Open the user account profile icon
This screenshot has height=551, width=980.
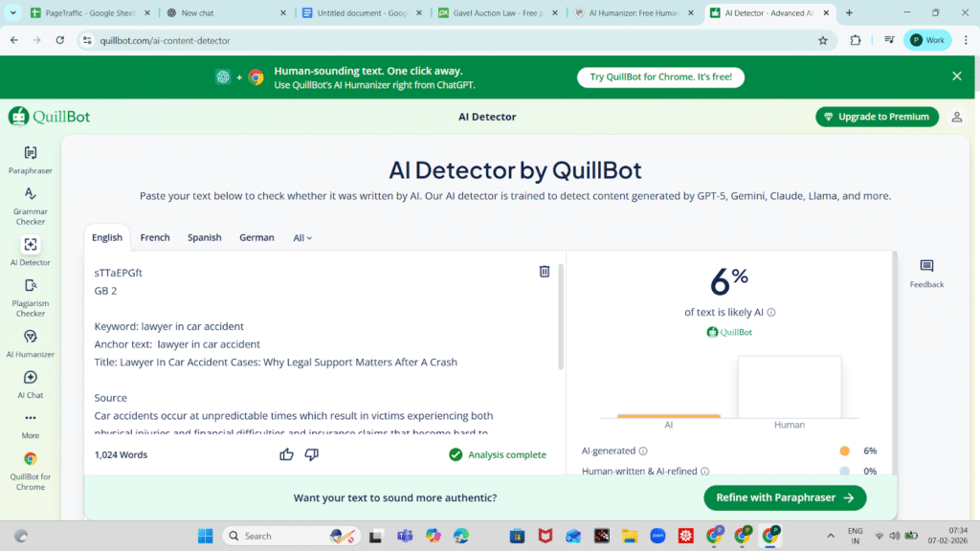point(956,117)
